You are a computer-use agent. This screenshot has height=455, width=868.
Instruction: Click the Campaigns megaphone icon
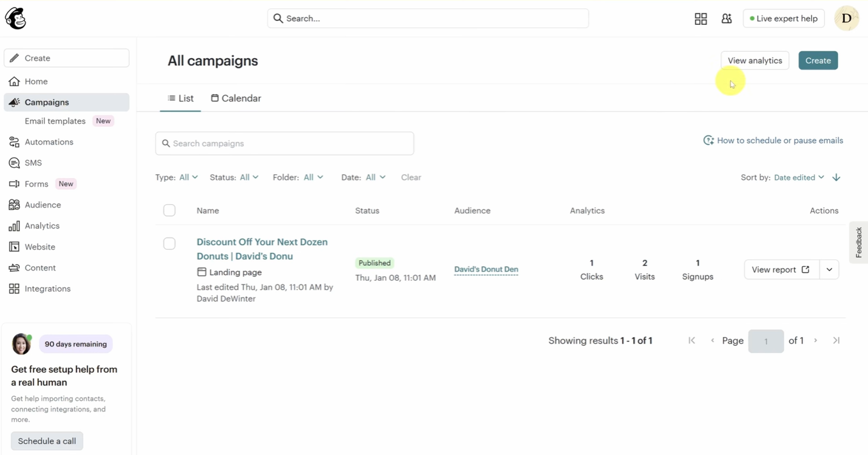click(x=14, y=102)
